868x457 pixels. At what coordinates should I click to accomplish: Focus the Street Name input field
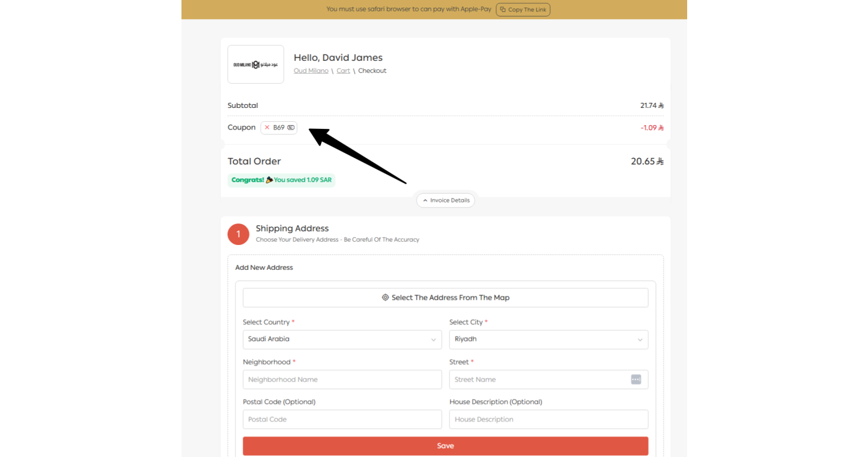[x=549, y=380]
